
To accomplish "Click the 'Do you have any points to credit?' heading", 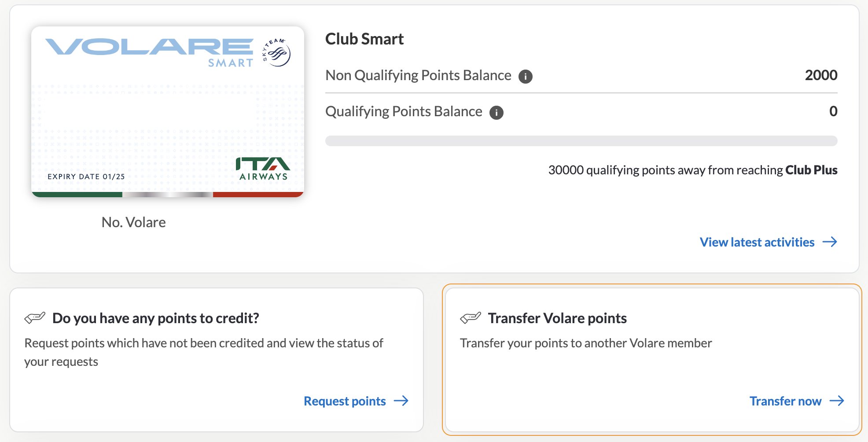I will click(156, 318).
